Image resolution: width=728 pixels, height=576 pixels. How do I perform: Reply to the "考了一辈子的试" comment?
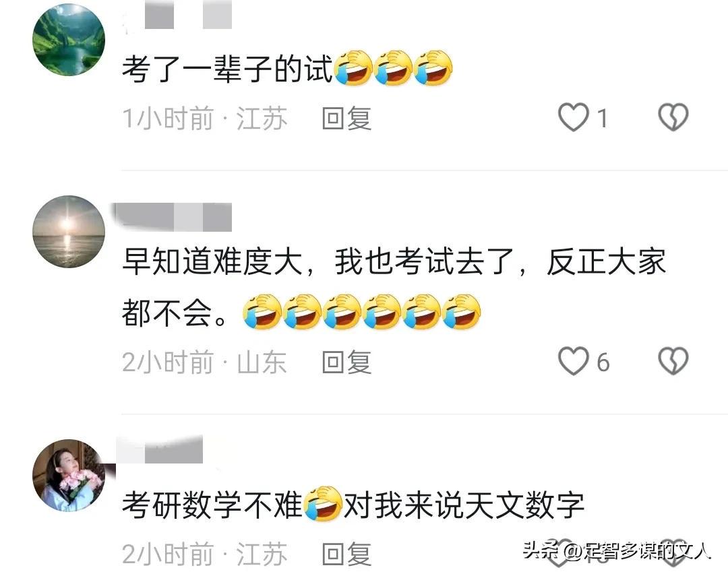click(347, 119)
